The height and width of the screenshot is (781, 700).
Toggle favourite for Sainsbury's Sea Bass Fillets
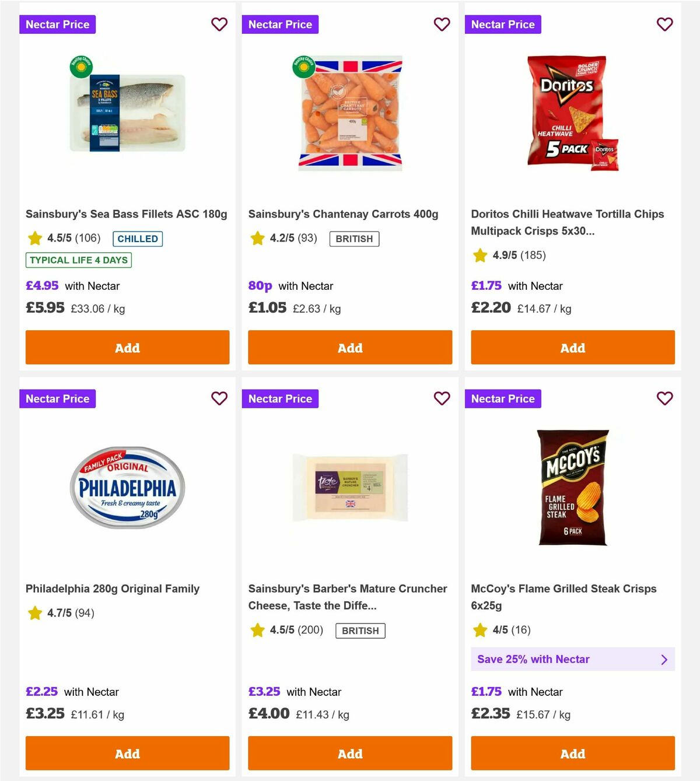219,24
